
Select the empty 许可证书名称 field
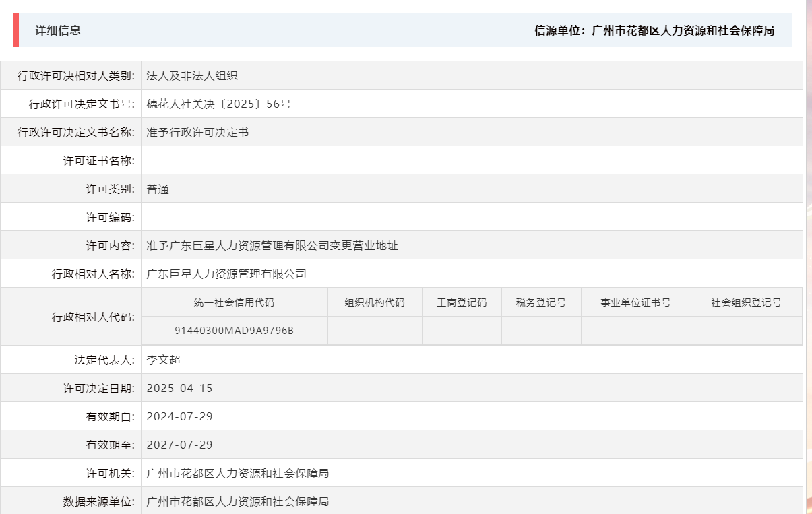(270, 160)
